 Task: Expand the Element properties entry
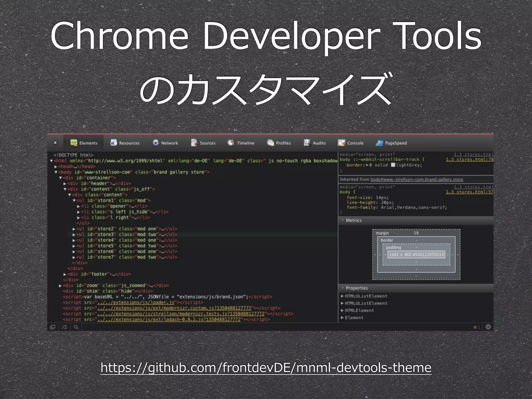(342, 318)
